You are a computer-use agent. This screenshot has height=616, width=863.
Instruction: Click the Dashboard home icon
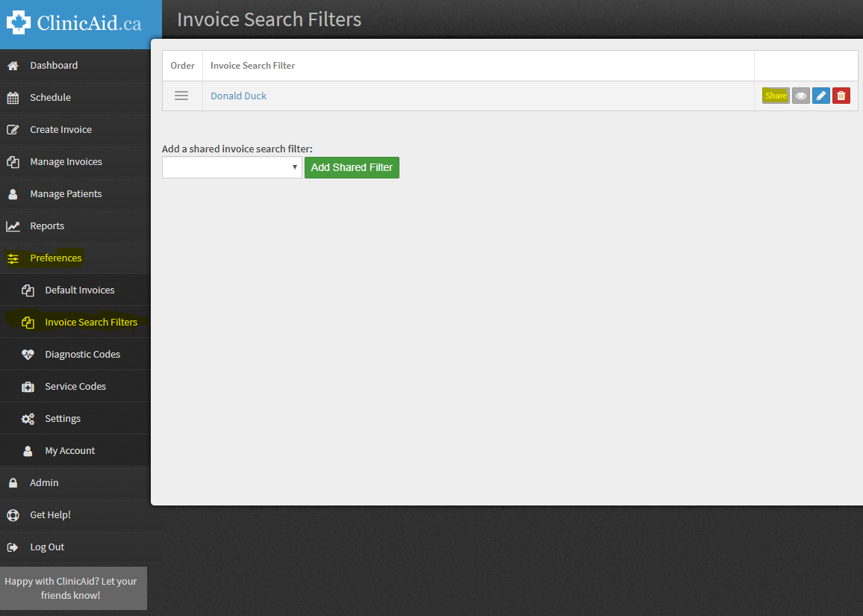tap(13, 66)
